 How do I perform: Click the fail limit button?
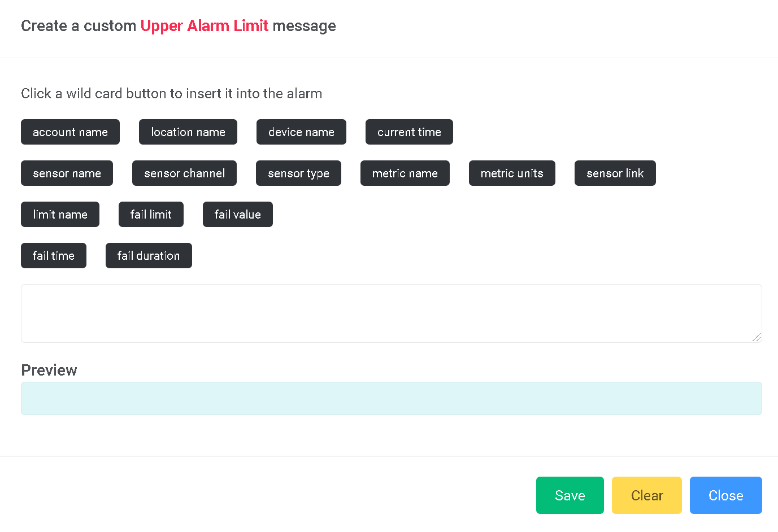[151, 215]
